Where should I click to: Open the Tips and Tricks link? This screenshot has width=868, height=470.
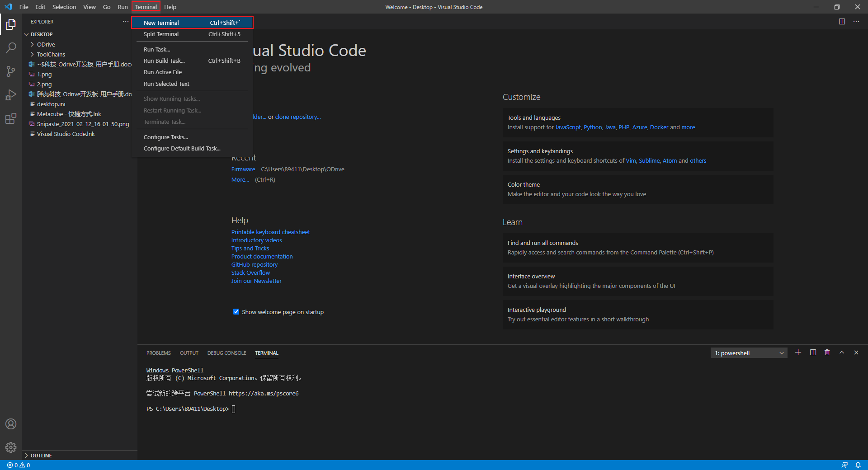(x=250, y=248)
